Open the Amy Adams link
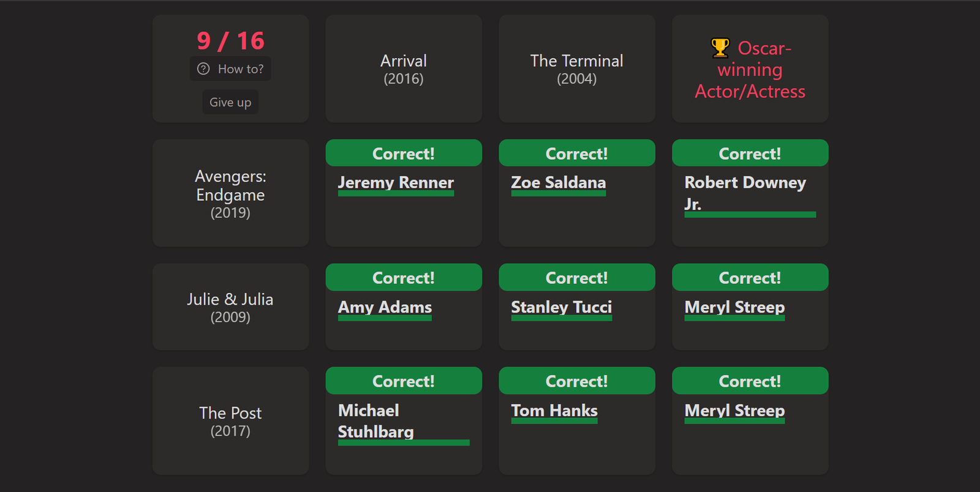This screenshot has width=980, height=492. (385, 307)
